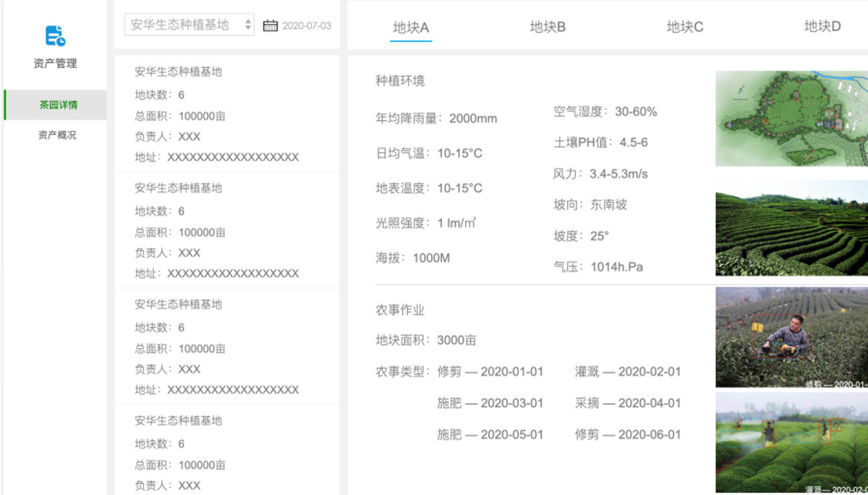Image resolution: width=868 pixels, height=495 pixels.
Task: Open the terraced tea field photo
Action: click(x=792, y=228)
